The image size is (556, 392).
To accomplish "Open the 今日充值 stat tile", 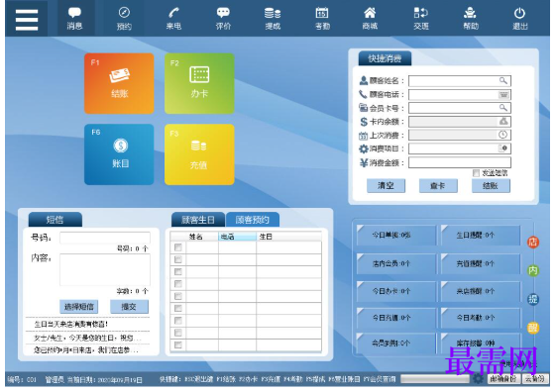I will pyautogui.click(x=395, y=318).
